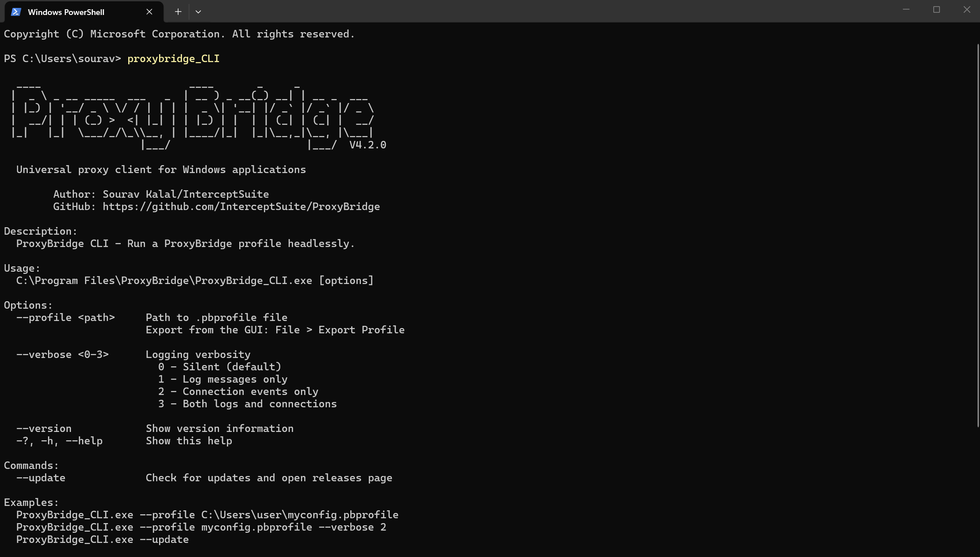Click the GitHub ProxyBridge URL
Screen dimensions: 980x557
click(241, 207)
